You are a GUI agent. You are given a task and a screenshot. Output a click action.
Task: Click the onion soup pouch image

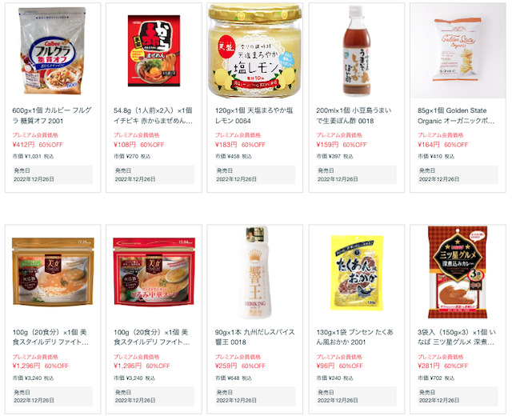click(x=53, y=272)
